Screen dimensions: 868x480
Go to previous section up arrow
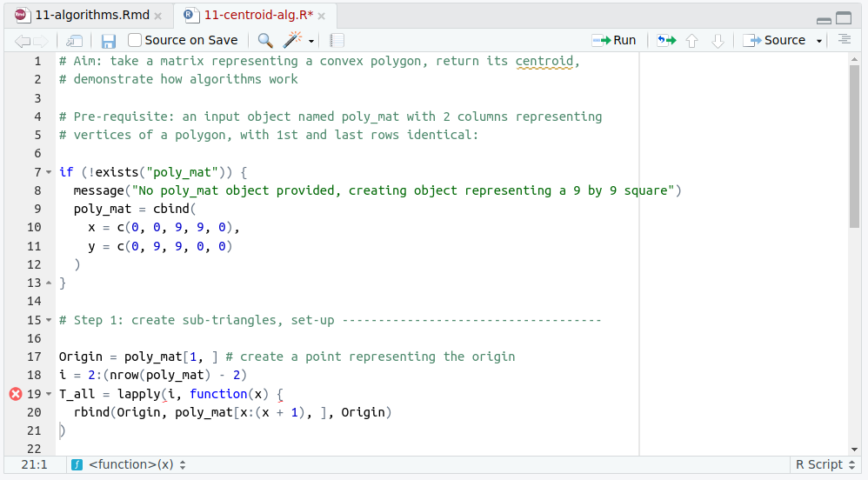point(692,40)
